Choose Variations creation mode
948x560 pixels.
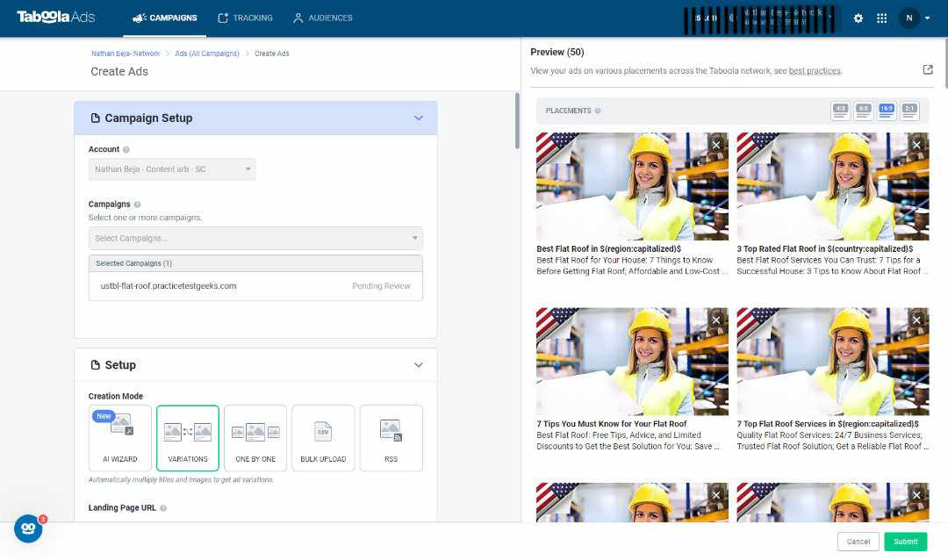(x=188, y=438)
